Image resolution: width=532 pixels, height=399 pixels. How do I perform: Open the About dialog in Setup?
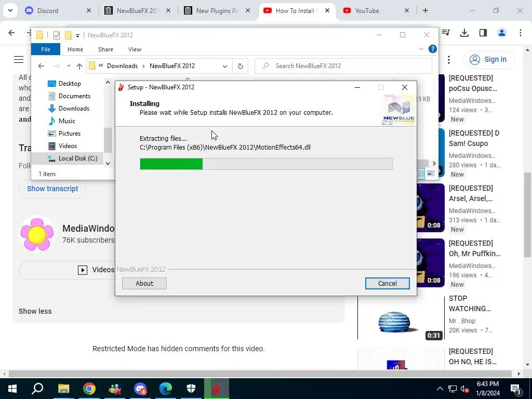144,283
